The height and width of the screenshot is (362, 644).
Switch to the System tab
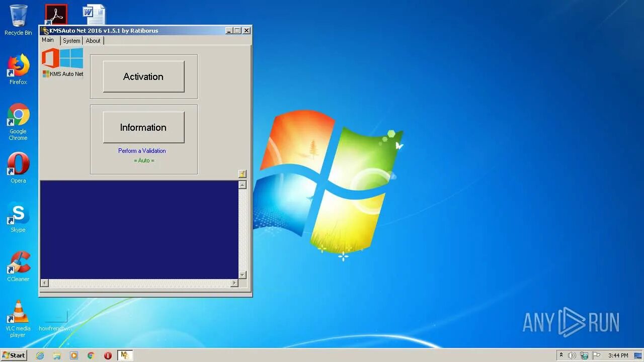tap(71, 41)
